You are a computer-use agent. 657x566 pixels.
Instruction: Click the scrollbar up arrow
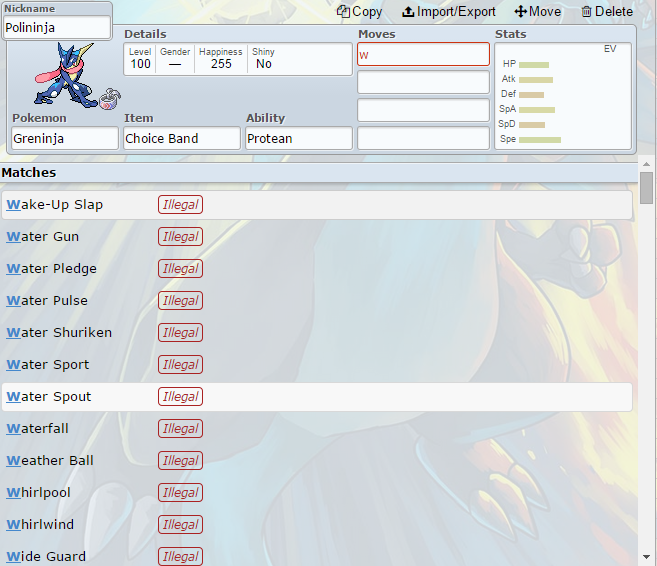click(647, 164)
